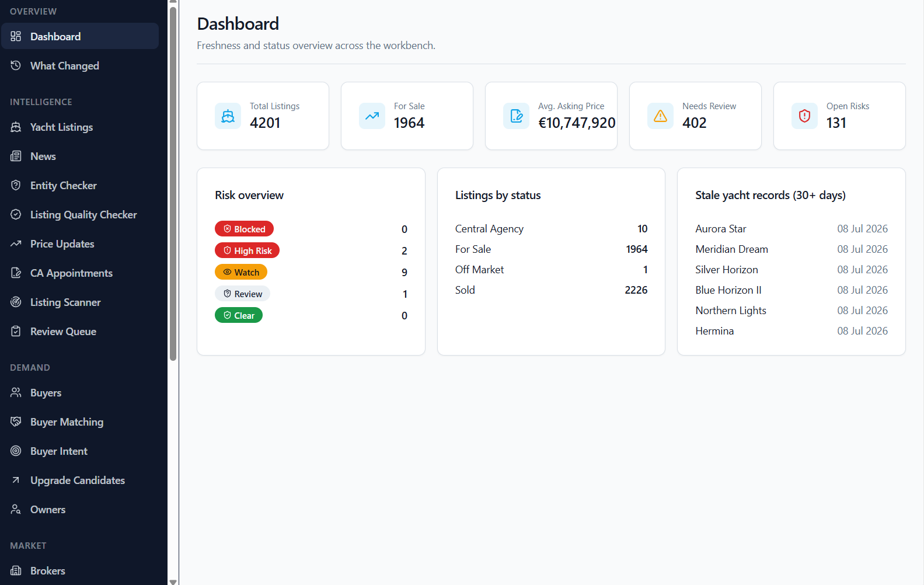Open the Listing Scanner page
Image resolution: width=924 pixels, height=585 pixels.
point(80,302)
